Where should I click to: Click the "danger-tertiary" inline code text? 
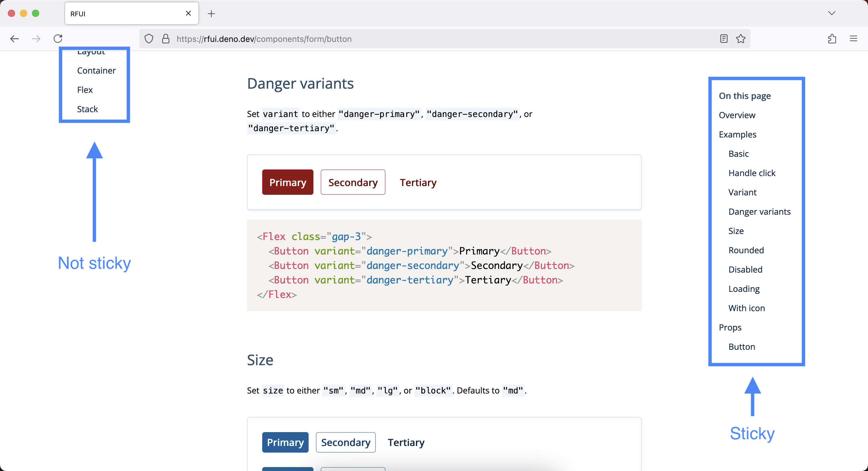pos(291,128)
